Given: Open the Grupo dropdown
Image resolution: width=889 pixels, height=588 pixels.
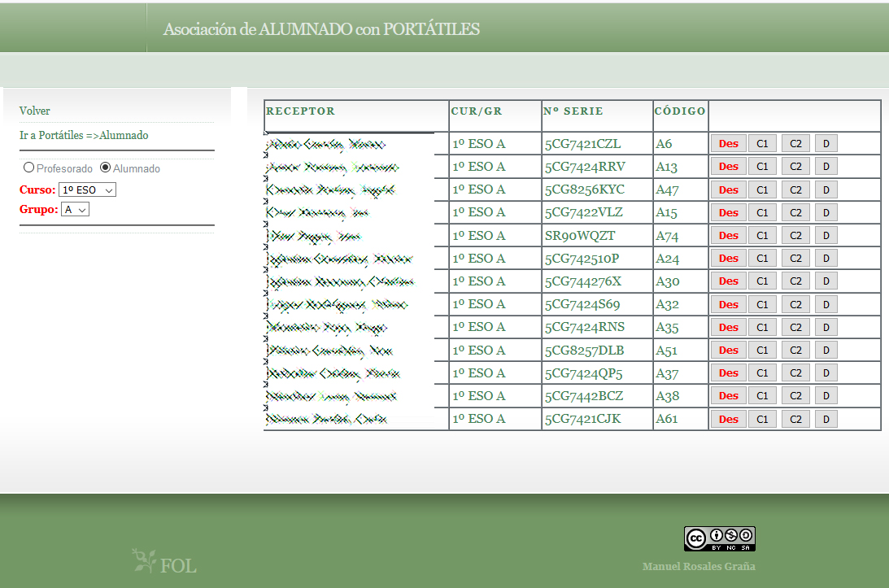Looking at the screenshot, I should pyautogui.click(x=75, y=209).
